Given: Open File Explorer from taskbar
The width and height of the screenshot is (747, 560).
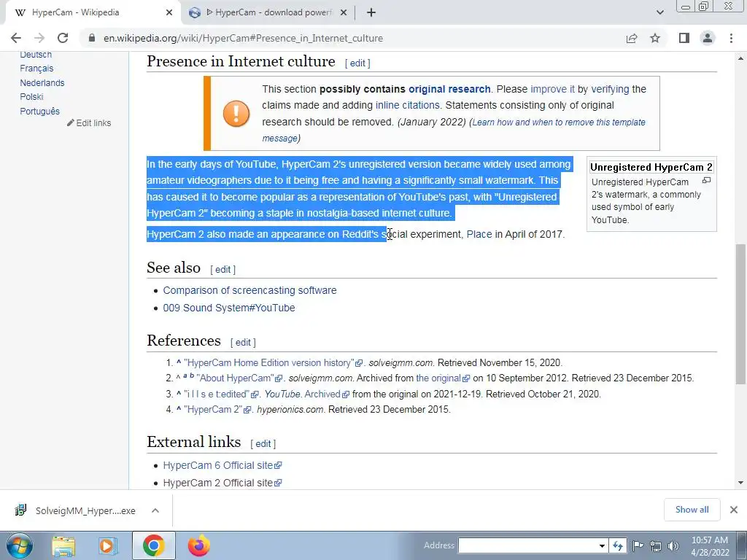Looking at the screenshot, I should (63, 545).
